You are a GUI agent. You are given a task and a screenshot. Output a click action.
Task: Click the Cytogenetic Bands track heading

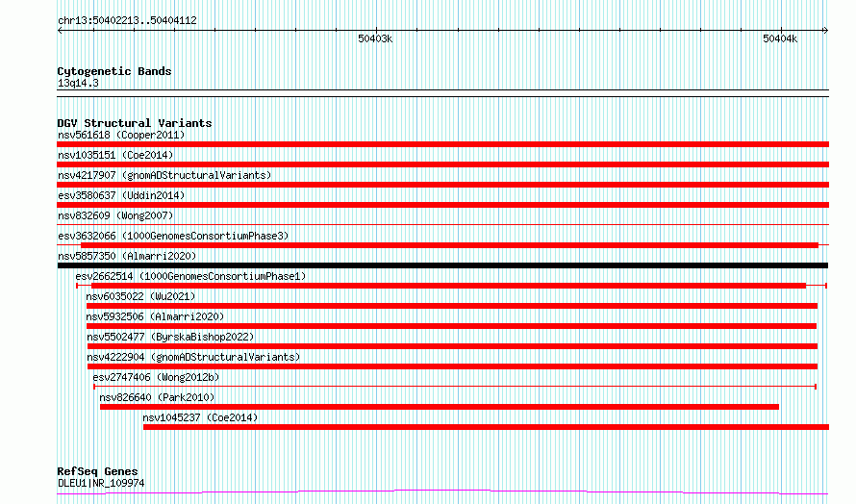pyautogui.click(x=114, y=71)
